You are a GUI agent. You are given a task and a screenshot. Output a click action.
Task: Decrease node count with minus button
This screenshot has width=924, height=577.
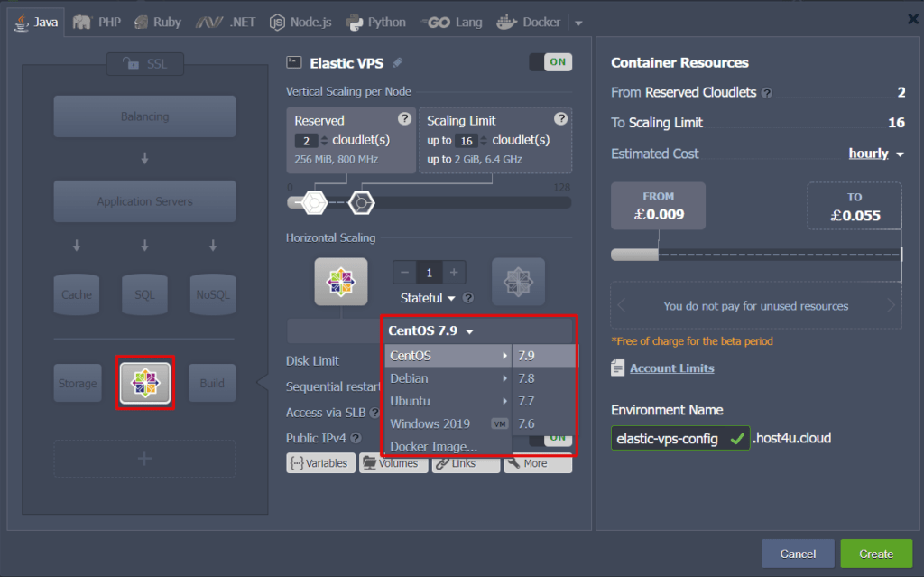click(404, 272)
